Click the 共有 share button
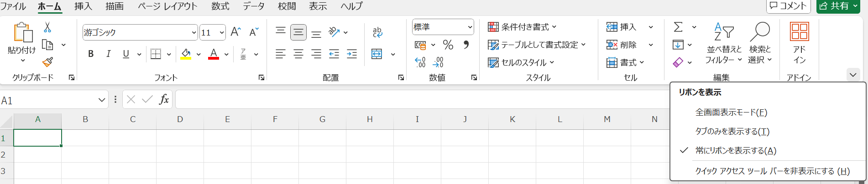The height and width of the screenshot is (184, 868). click(838, 6)
